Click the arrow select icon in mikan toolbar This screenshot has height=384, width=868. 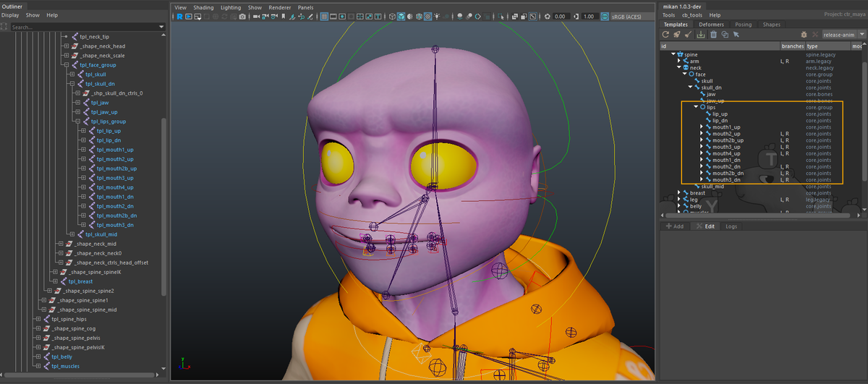(736, 34)
